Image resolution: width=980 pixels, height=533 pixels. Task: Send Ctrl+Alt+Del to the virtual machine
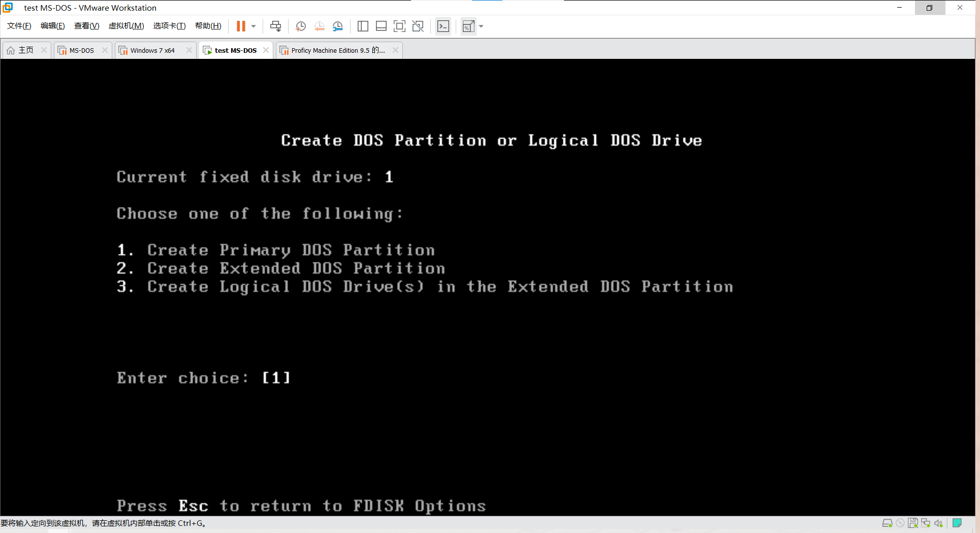[275, 26]
